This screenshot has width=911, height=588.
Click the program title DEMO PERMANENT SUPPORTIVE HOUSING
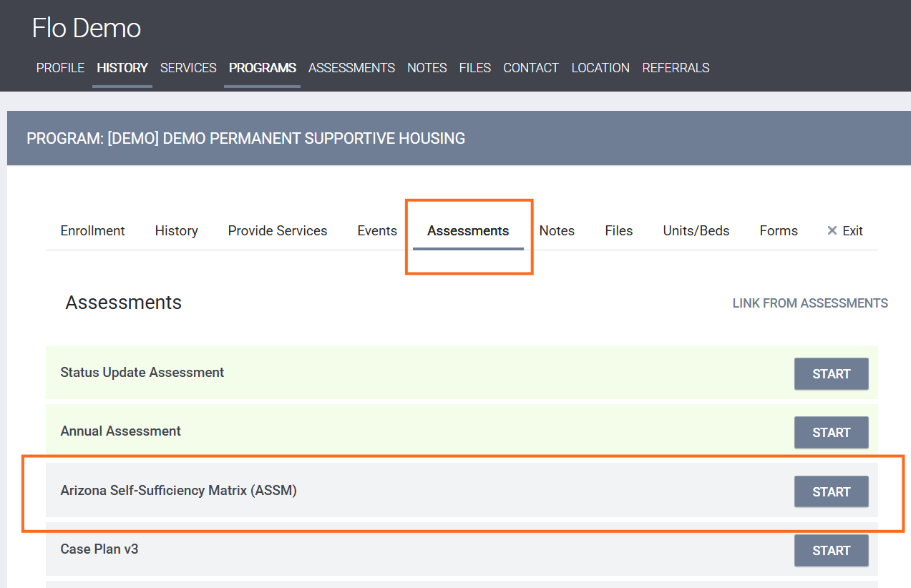pyautogui.click(x=246, y=138)
